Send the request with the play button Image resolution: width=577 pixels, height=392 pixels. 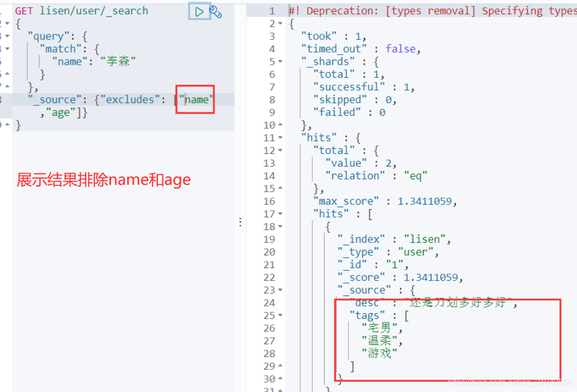tap(199, 11)
